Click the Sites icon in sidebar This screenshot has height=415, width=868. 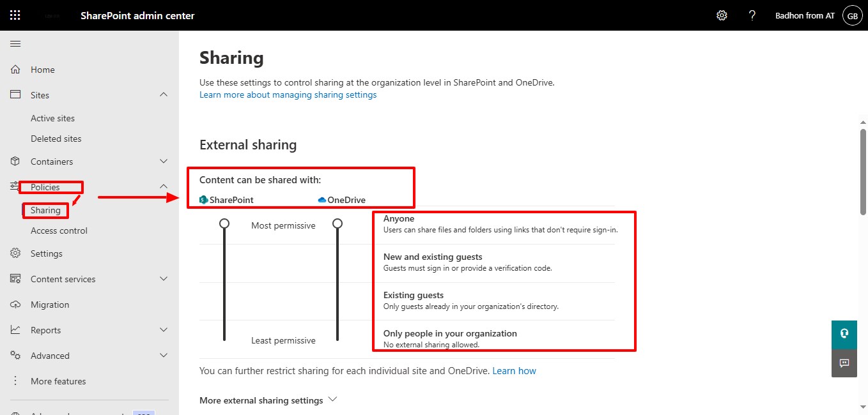15,94
